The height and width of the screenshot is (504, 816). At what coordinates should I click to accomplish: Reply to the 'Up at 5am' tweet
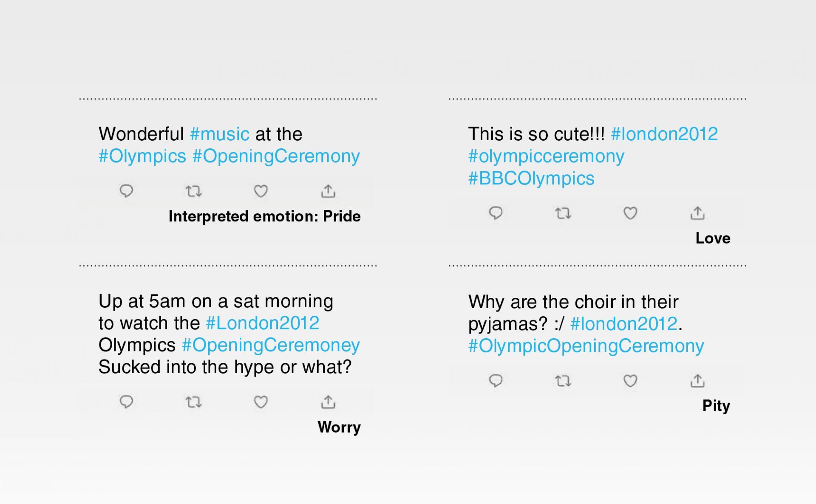click(x=126, y=402)
